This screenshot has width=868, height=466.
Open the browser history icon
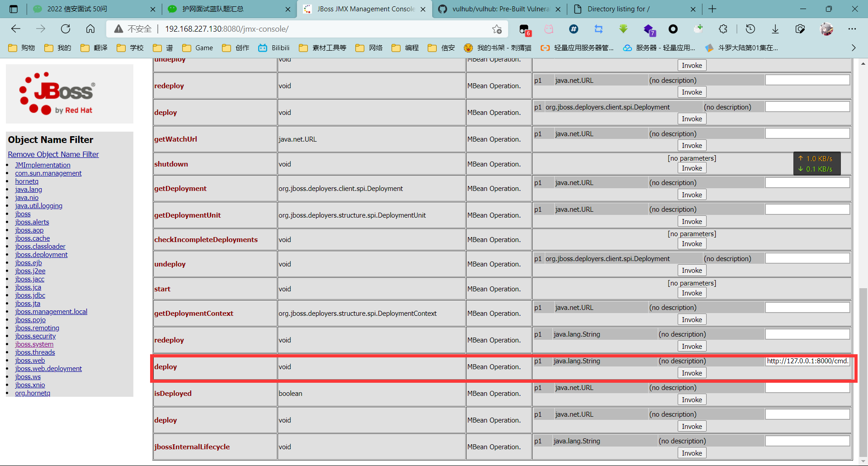coord(750,29)
